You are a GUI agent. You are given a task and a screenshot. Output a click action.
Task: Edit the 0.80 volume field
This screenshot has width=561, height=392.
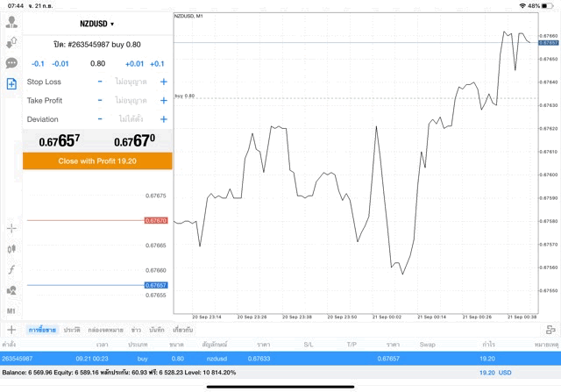[x=97, y=64]
